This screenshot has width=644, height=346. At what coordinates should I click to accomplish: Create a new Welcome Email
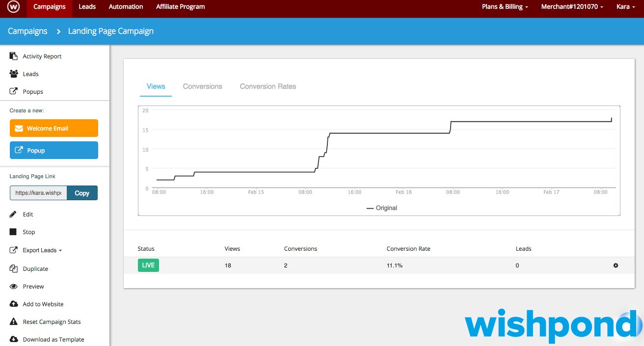[x=54, y=128]
